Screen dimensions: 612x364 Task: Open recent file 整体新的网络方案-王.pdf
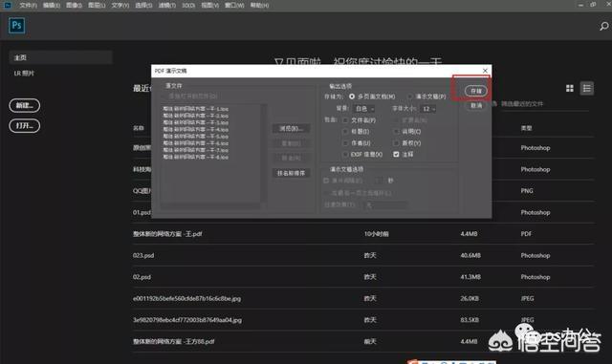point(167,234)
